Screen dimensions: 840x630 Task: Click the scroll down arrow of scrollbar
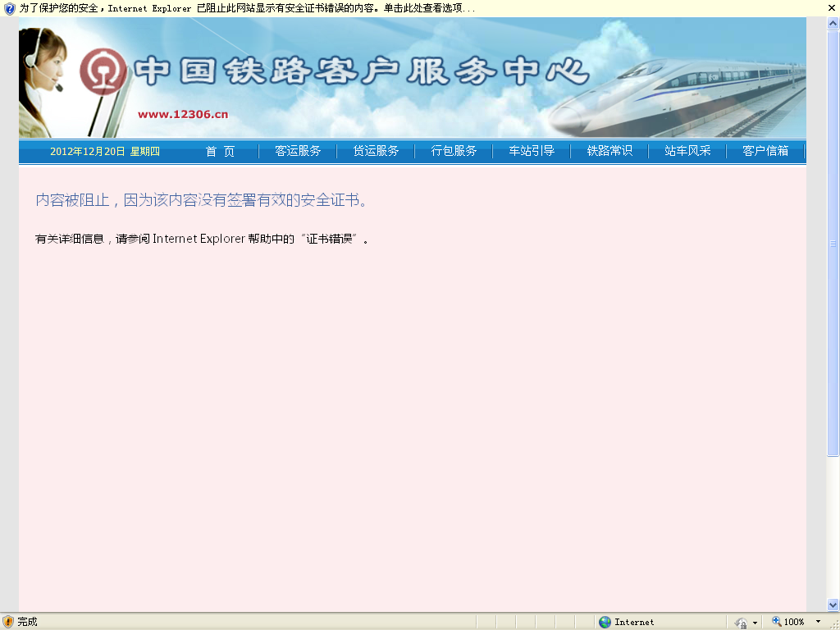click(833, 605)
